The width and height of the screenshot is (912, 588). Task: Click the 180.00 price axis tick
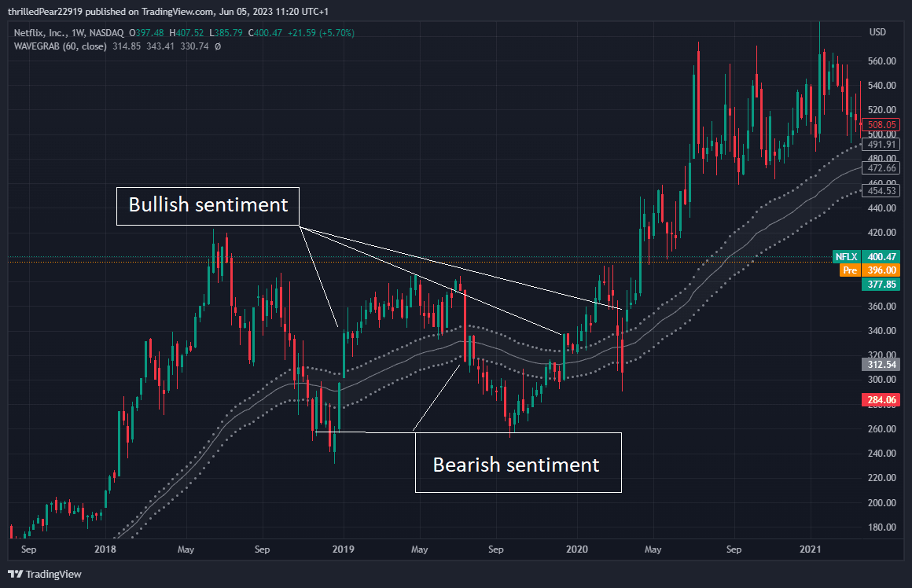pyautogui.click(x=882, y=527)
